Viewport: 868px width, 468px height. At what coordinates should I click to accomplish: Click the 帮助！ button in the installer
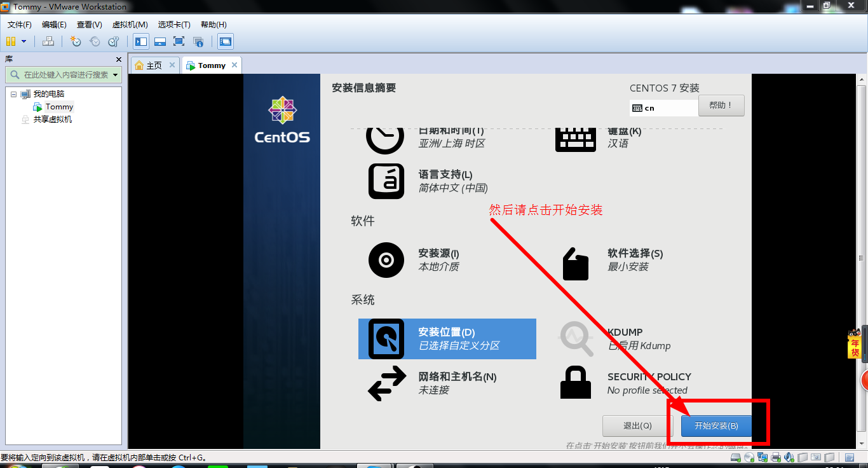pyautogui.click(x=721, y=106)
